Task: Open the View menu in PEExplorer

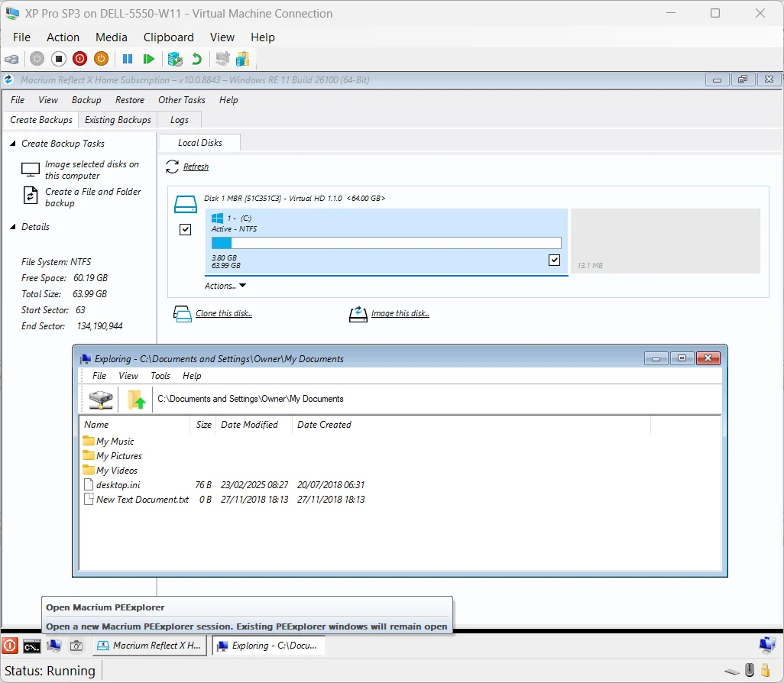Action: click(x=128, y=376)
